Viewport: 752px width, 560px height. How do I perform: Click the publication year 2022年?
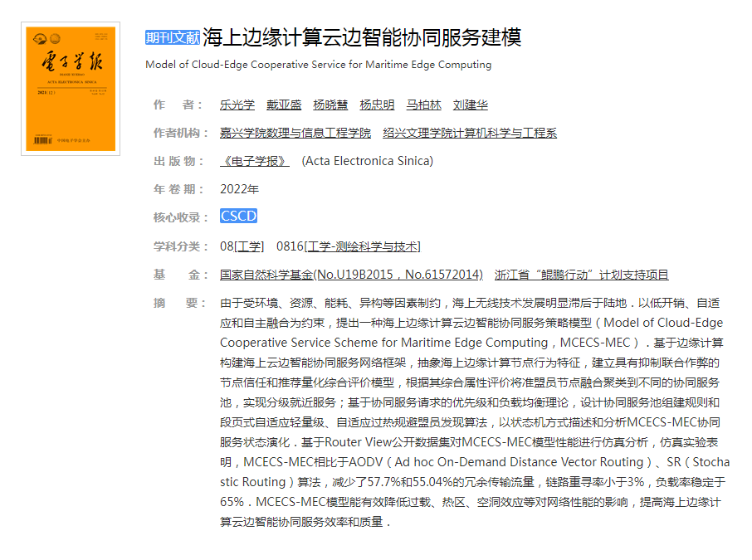click(239, 189)
